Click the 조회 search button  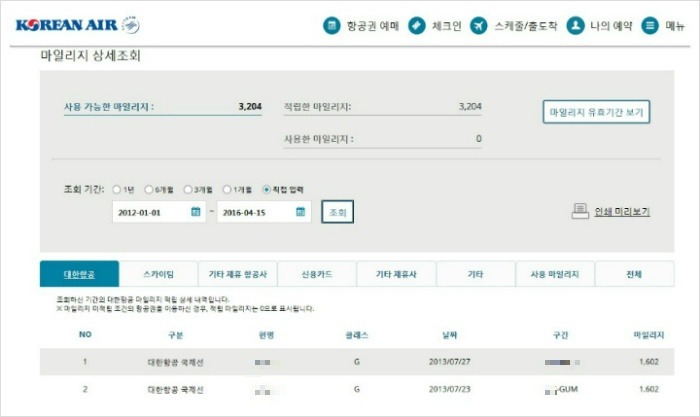pos(338,212)
